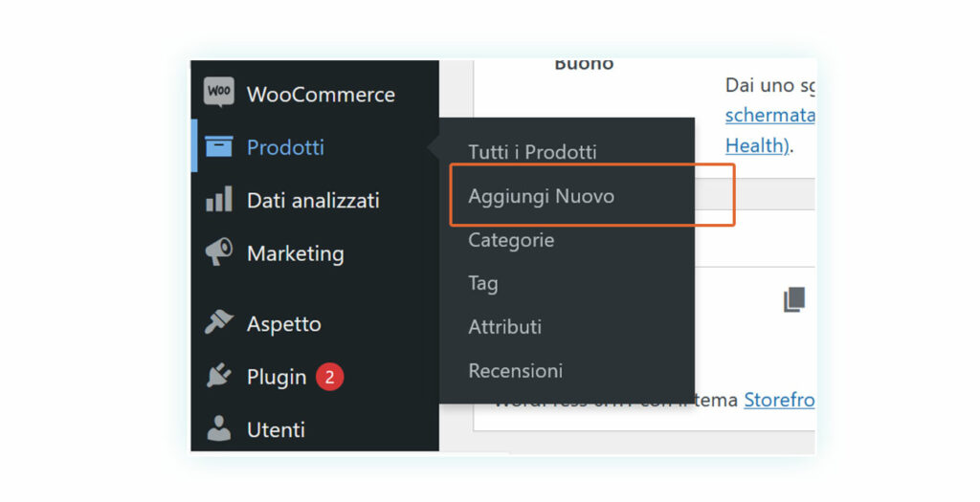Choose Aggiungi Nuovo in submenu
The width and height of the screenshot is (980, 502).
[x=542, y=196]
